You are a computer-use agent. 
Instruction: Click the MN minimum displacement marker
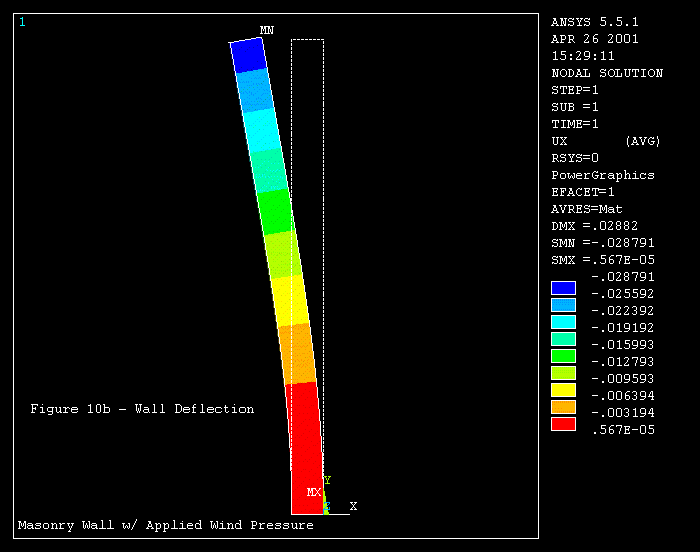267,31
